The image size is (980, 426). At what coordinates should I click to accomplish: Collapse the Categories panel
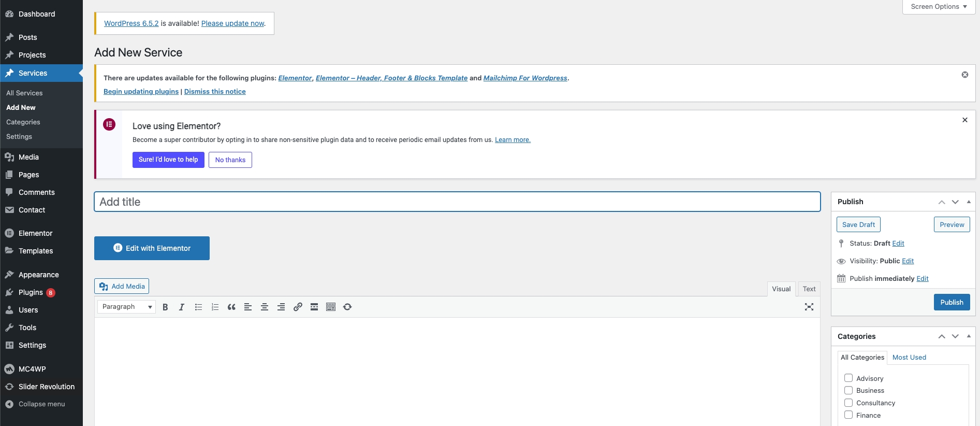pos(968,336)
